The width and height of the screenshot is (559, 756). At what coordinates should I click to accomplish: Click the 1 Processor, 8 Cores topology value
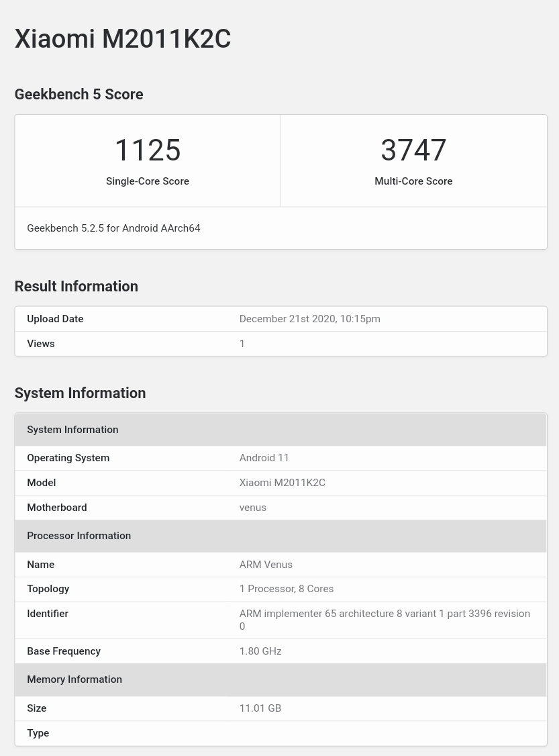pyautogui.click(x=286, y=589)
